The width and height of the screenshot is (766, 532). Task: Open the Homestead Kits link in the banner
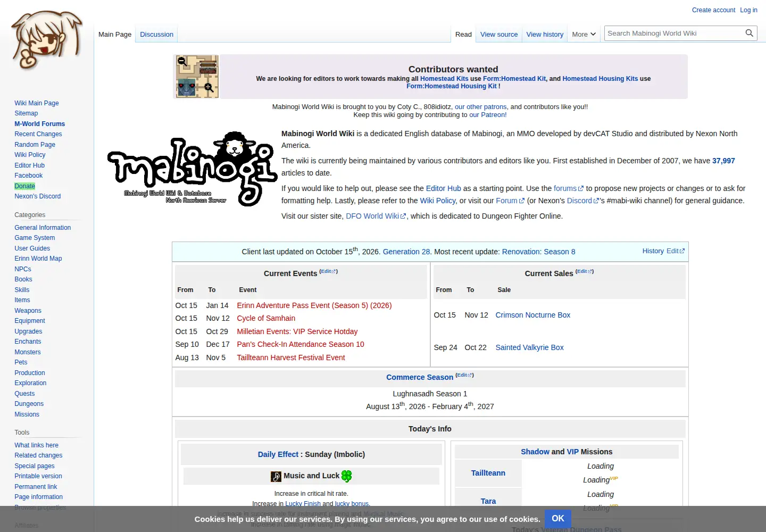pyautogui.click(x=444, y=79)
